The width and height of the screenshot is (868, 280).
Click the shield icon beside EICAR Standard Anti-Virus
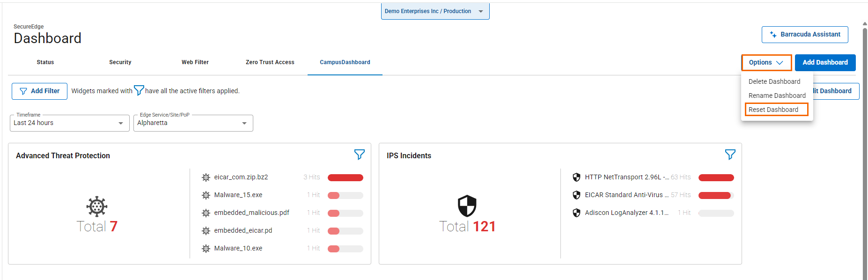click(576, 195)
